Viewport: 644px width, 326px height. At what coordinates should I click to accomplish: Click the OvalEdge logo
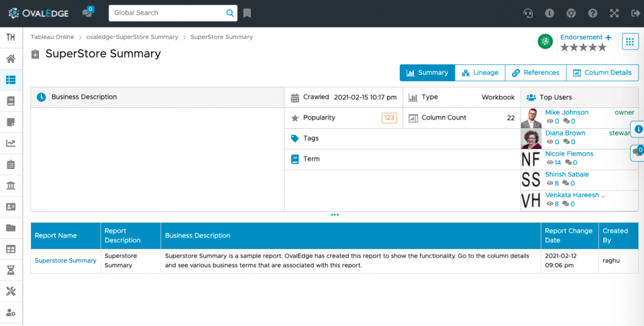38,13
